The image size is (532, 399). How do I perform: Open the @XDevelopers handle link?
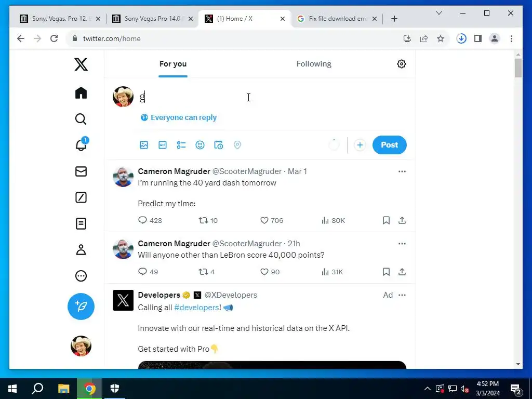tap(231, 295)
